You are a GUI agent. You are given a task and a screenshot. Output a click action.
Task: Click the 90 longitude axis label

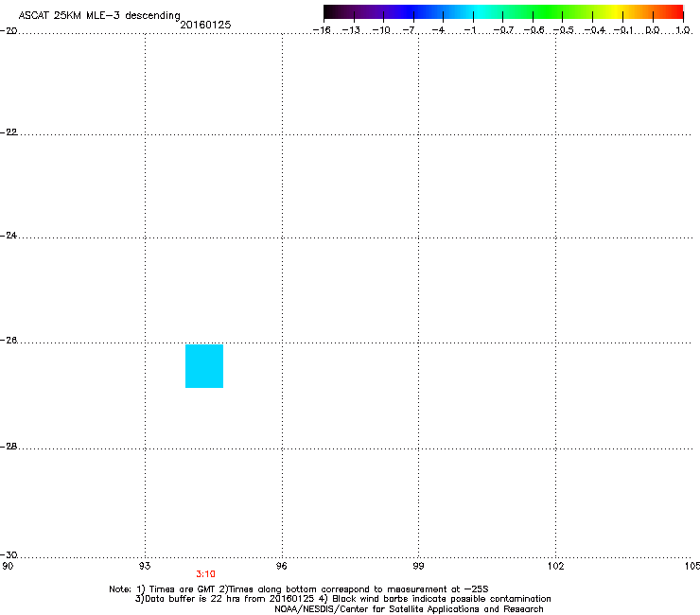tap(8, 567)
